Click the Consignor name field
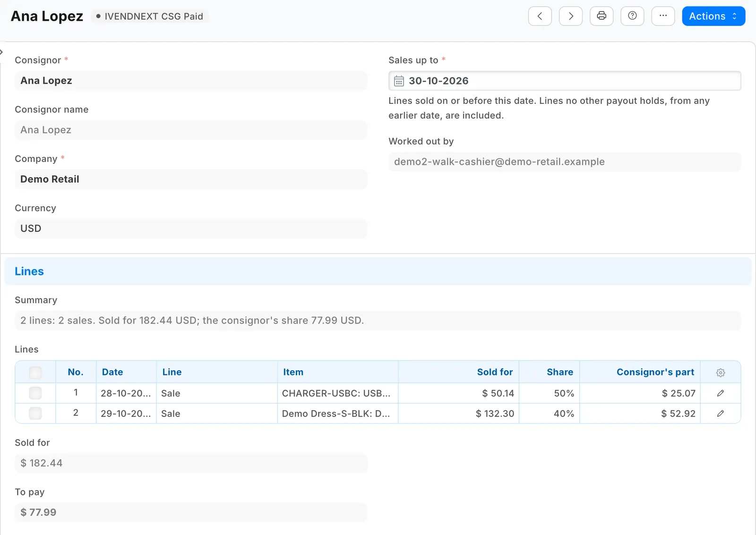Image resolution: width=756 pixels, height=535 pixels. pyautogui.click(x=191, y=130)
